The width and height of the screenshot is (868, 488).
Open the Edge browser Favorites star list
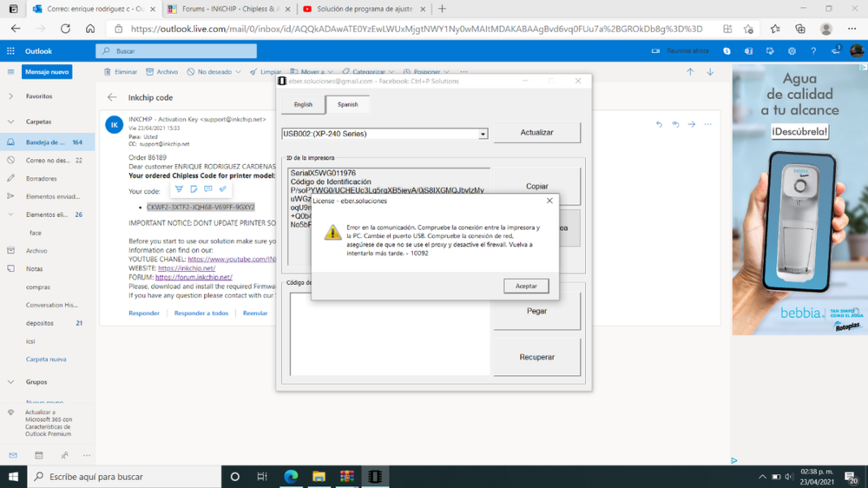pyautogui.click(x=775, y=29)
